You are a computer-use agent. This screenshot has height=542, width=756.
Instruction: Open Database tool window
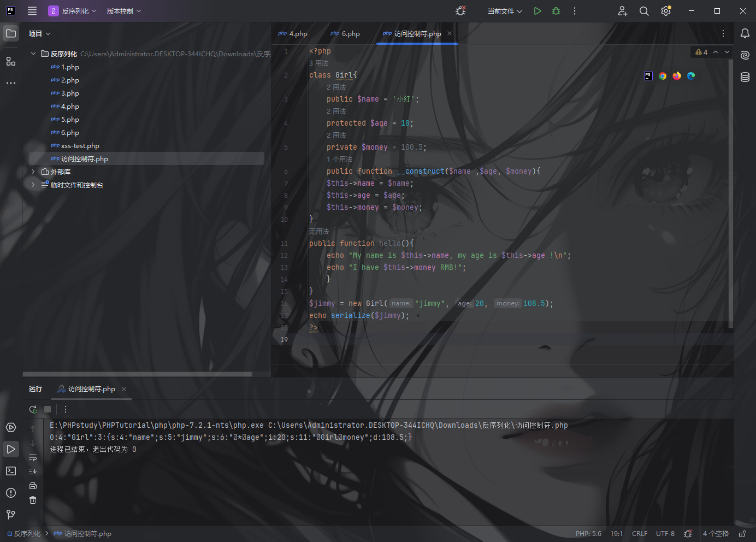pos(745,77)
